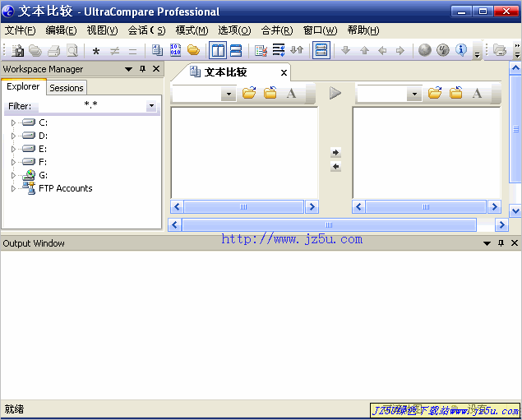Select FTP Accounts tree item

pos(65,188)
